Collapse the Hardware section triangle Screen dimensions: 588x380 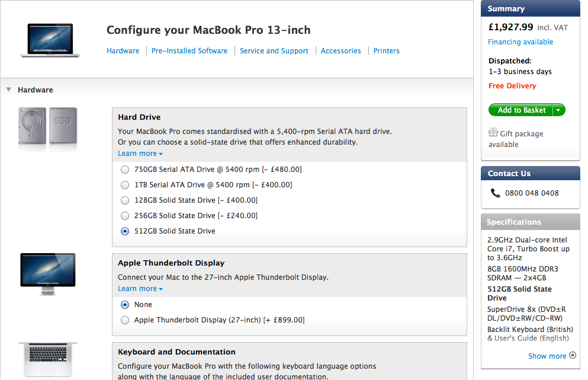pyautogui.click(x=9, y=90)
